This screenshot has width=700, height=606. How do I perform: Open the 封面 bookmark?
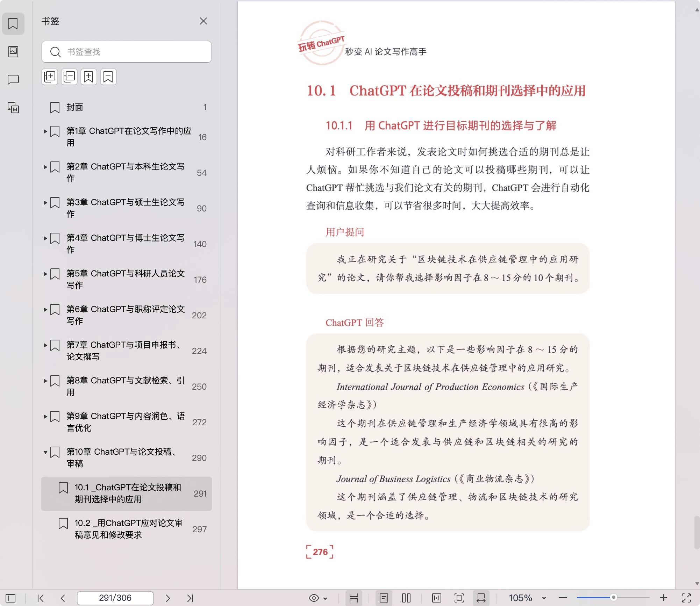click(127, 107)
